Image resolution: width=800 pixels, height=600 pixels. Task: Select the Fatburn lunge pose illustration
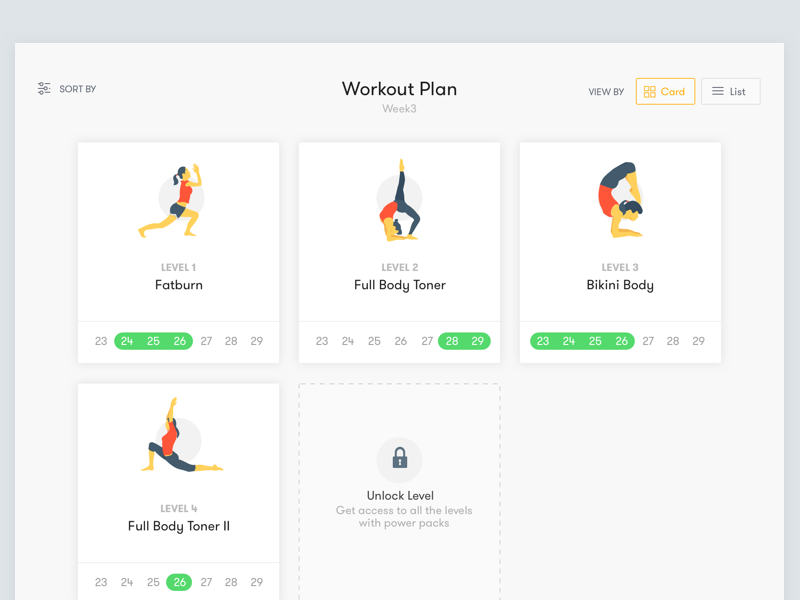point(172,201)
